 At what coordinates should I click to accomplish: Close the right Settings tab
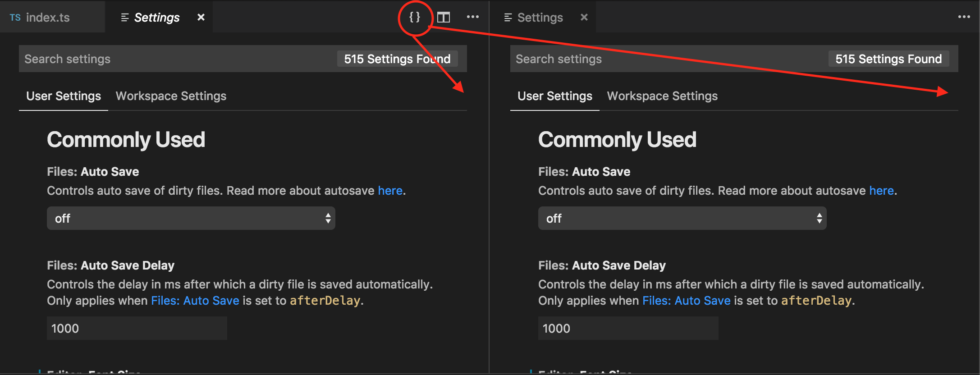584,17
